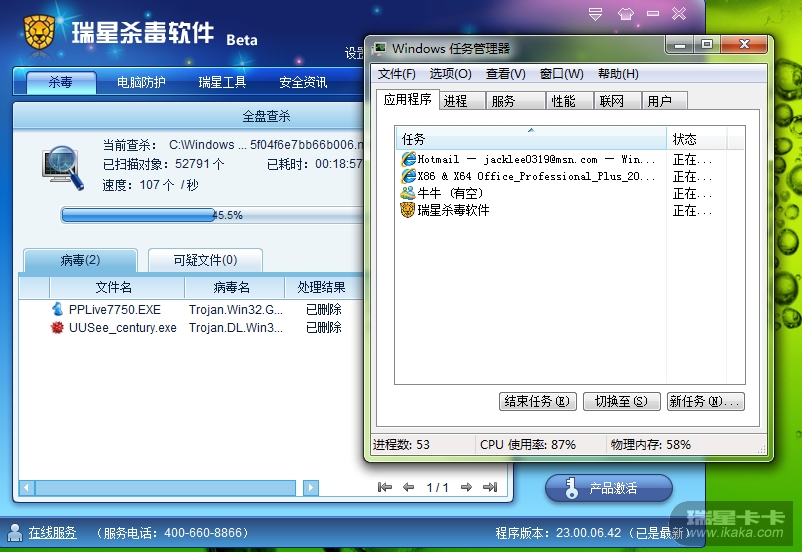This screenshot has width=802, height=552.
Task: Click the 程序版本: 23.00.06.42 text
Action: click(x=558, y=533)
